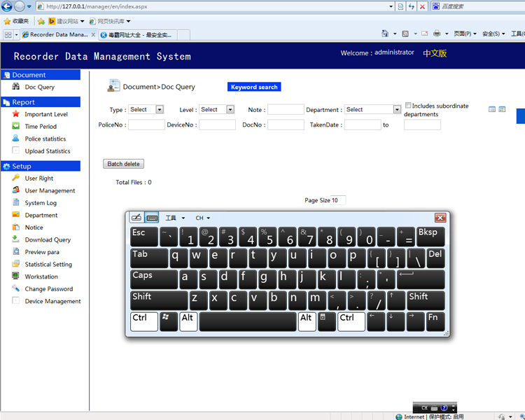Screen dimensions: 525x420
Task: Expand the Level dropdown
Action: (231, 109)
